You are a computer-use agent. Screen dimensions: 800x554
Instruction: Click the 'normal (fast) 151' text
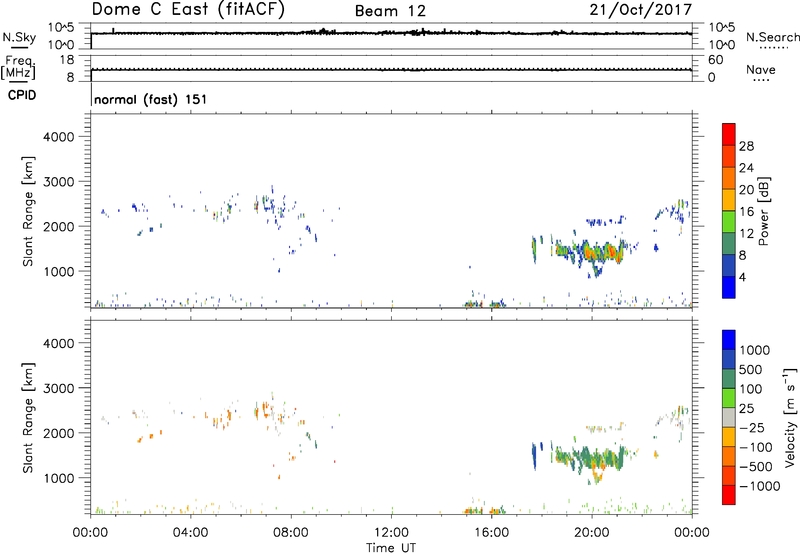[x=151, y=99]
